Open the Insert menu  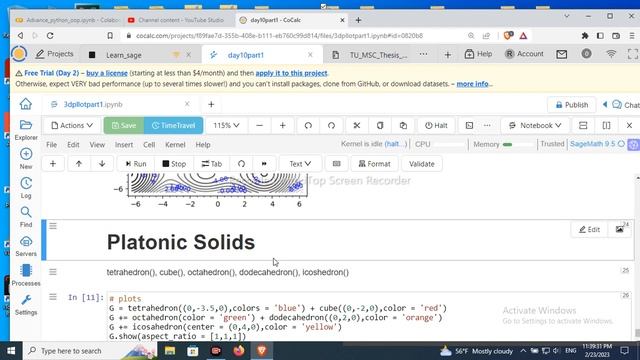pos(124,144)
